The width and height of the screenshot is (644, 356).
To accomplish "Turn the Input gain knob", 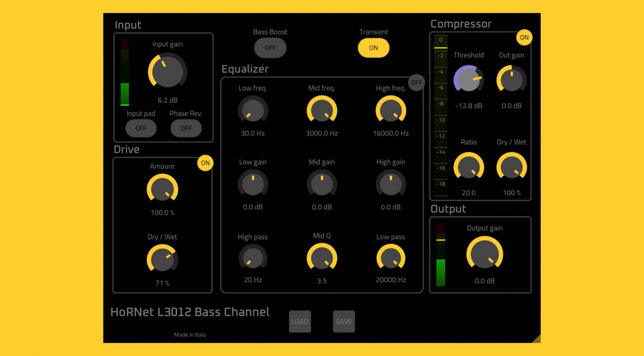I will 167,72.
